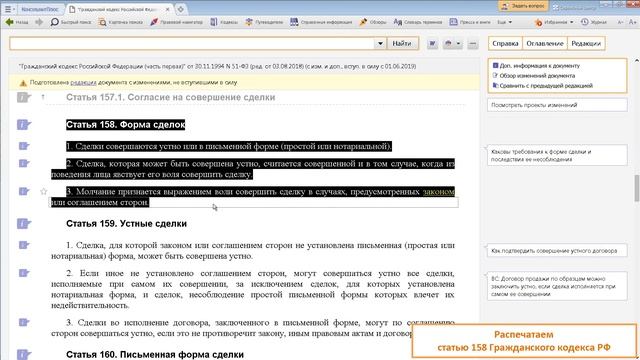Click info icon beside paragraph 2 of Статья 159
Viewport: 640px width, 360px height.
[24, 273]
